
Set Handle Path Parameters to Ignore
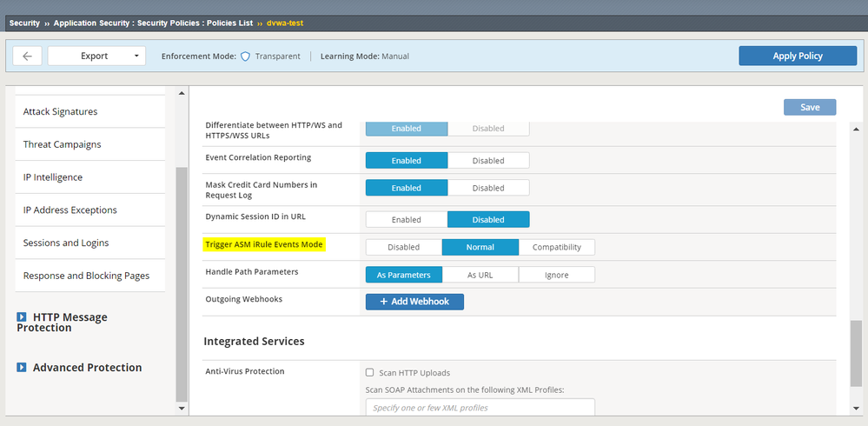[556, 275]
